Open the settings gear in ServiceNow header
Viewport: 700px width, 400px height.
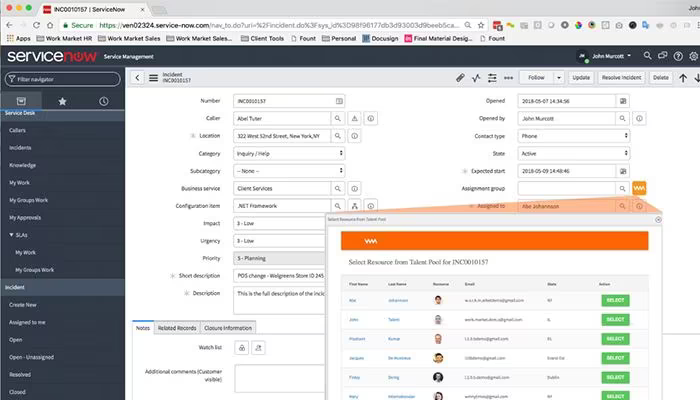click(x=693, y=56)
